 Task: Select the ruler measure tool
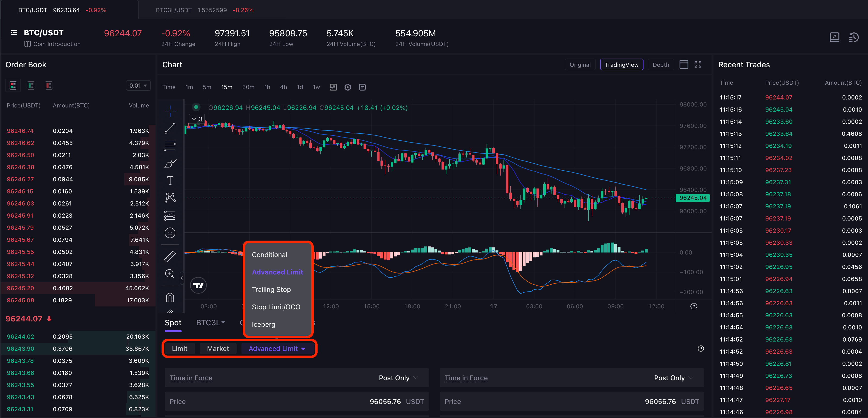(170, 256)
